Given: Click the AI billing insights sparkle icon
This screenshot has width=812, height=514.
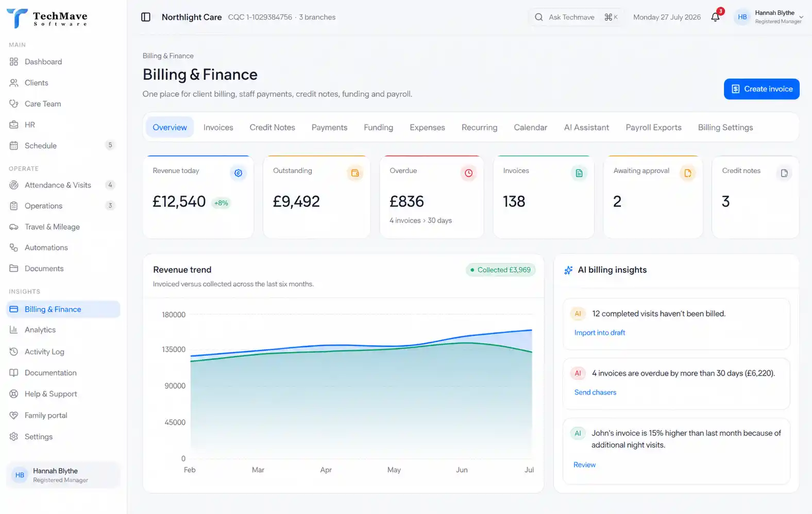Looking at the screenshot, I should (x=568, y=270).
